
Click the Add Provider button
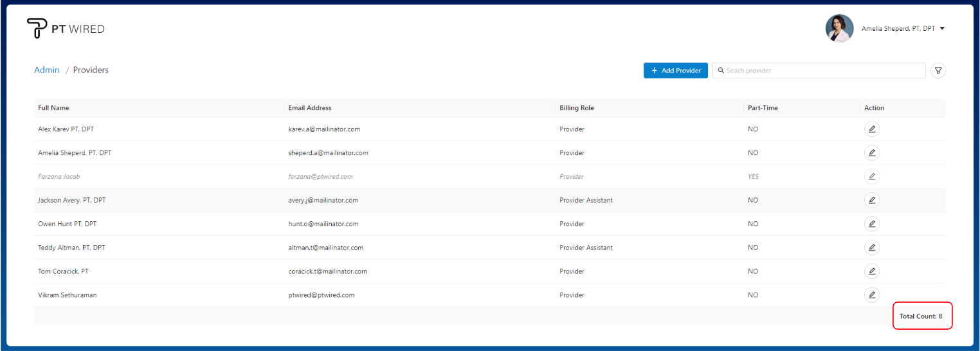coord(675,71)
